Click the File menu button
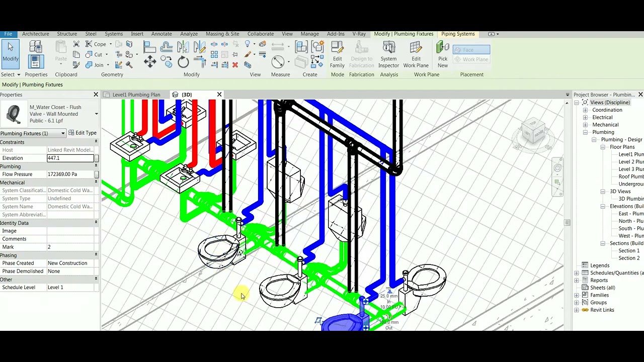This screenshot has height=362, width=644. point(8,34)
